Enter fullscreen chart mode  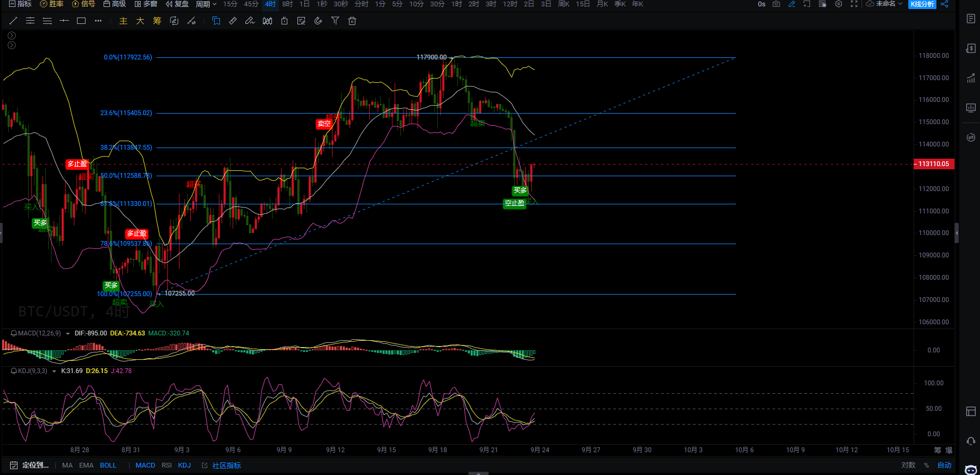pyautogui.click(x=854, y=4)
